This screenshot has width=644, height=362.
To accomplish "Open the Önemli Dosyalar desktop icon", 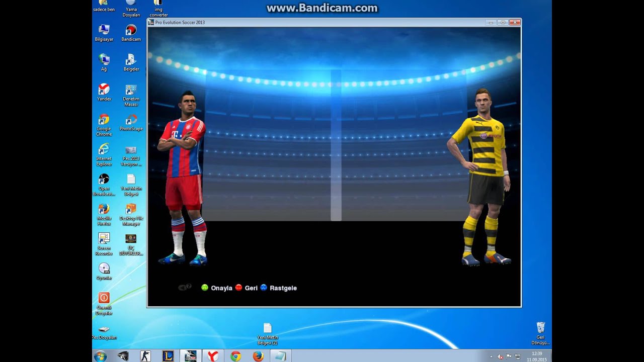I will point(104,304).
